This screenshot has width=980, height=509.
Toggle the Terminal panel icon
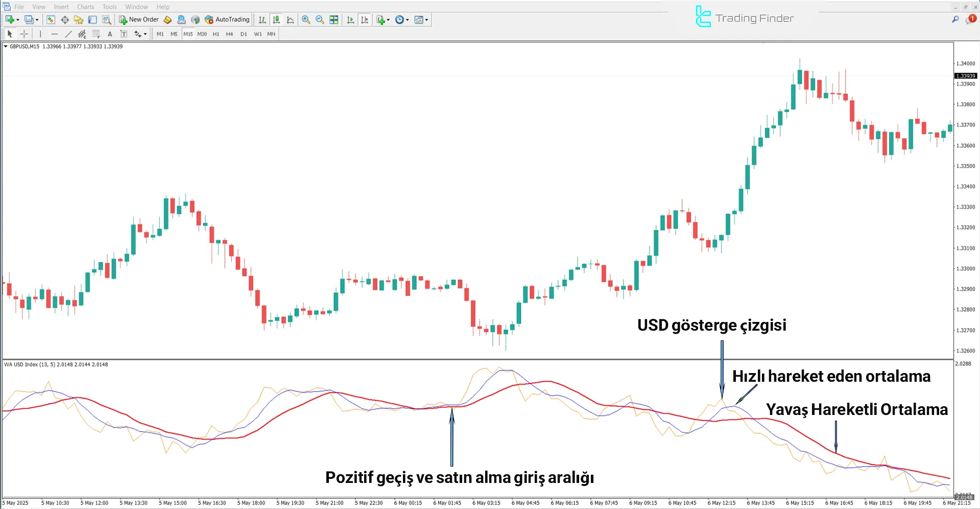(x=92, y=19)
